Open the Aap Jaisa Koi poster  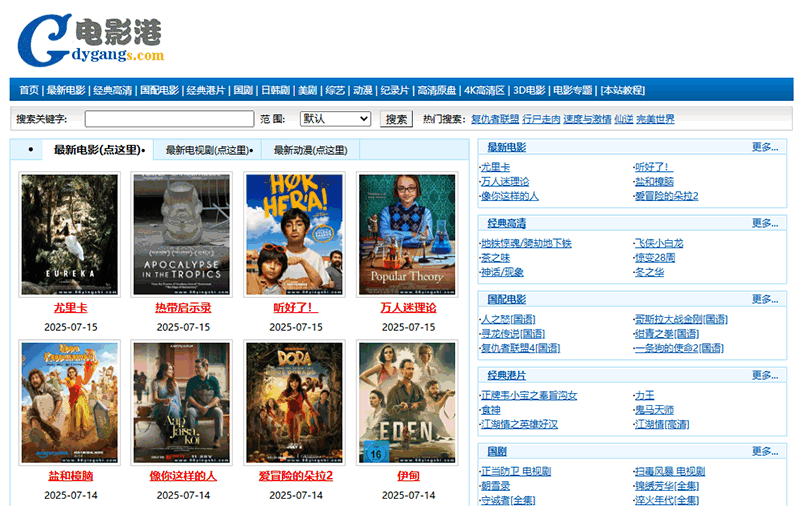pos(182,402)
